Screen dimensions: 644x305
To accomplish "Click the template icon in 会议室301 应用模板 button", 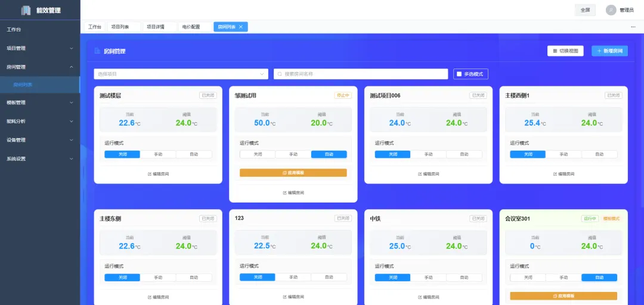I will click(555, 296).
